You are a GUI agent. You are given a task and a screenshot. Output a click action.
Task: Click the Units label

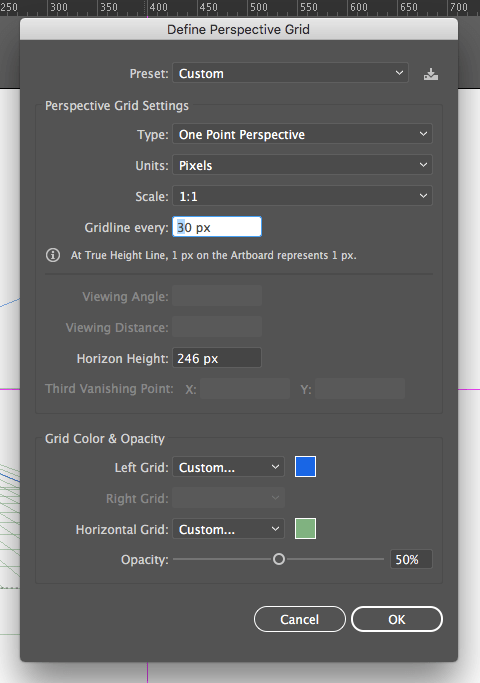point(152,166)
